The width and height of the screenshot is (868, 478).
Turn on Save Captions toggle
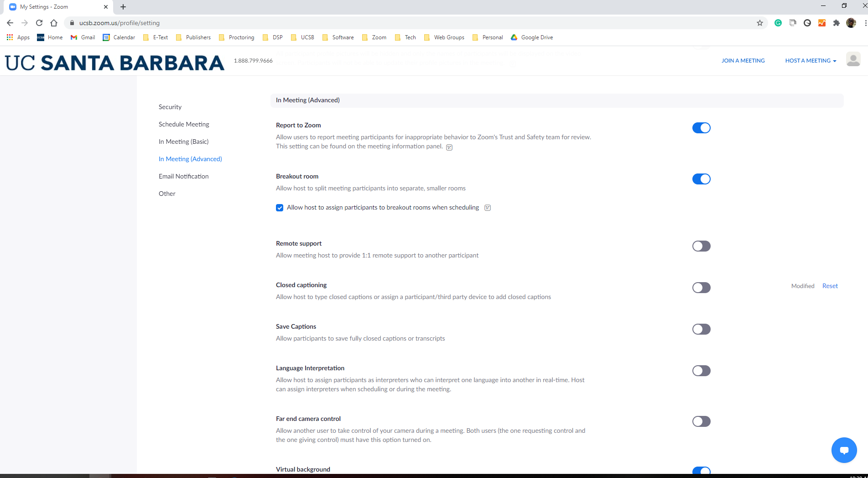[701, 329]
